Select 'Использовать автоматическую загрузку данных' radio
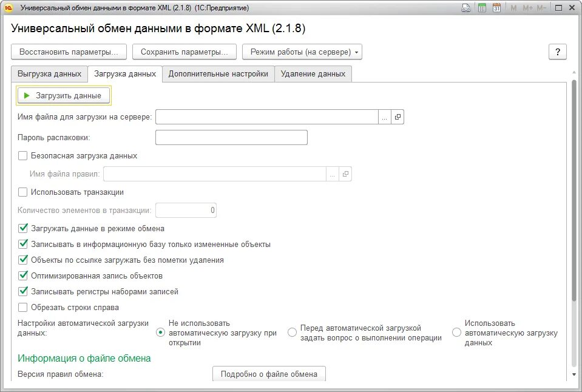The width and height of the screenshot is (582, 392). (x=456, y=333)
